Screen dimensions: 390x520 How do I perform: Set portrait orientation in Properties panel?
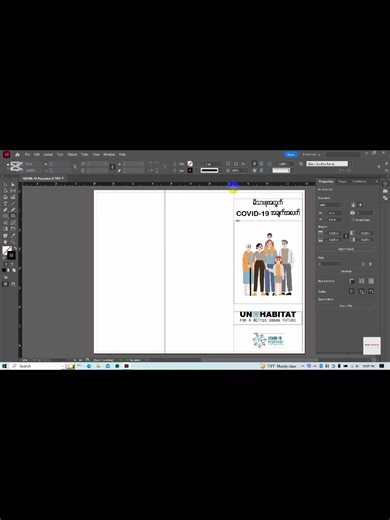point(353,205)
